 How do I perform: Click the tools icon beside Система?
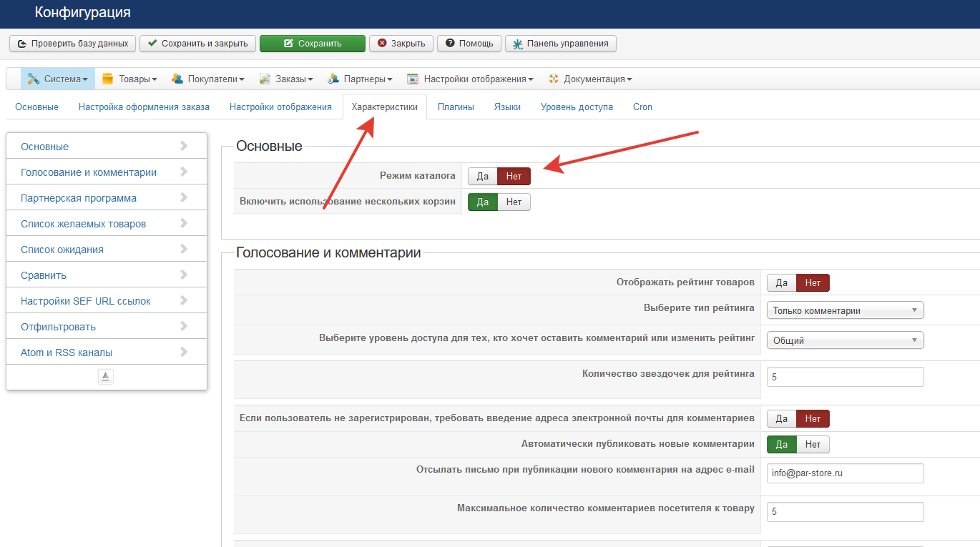[x=33, y=79]
